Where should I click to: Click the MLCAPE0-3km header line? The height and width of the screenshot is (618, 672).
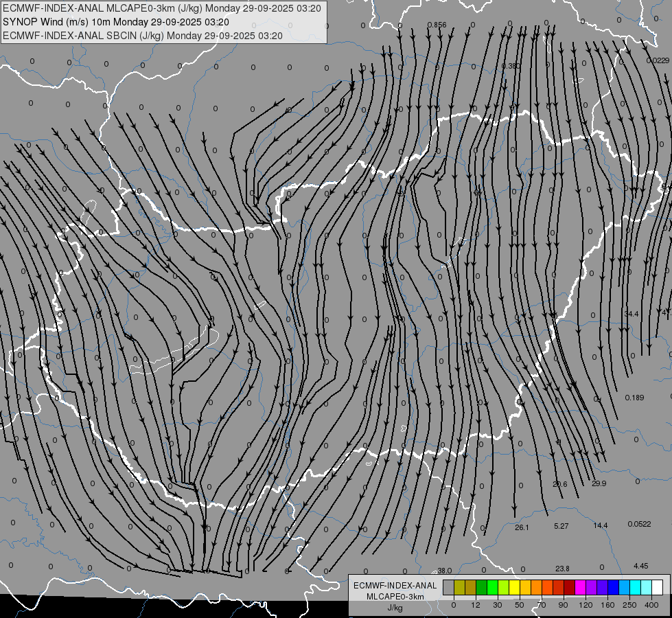[161, 8]
